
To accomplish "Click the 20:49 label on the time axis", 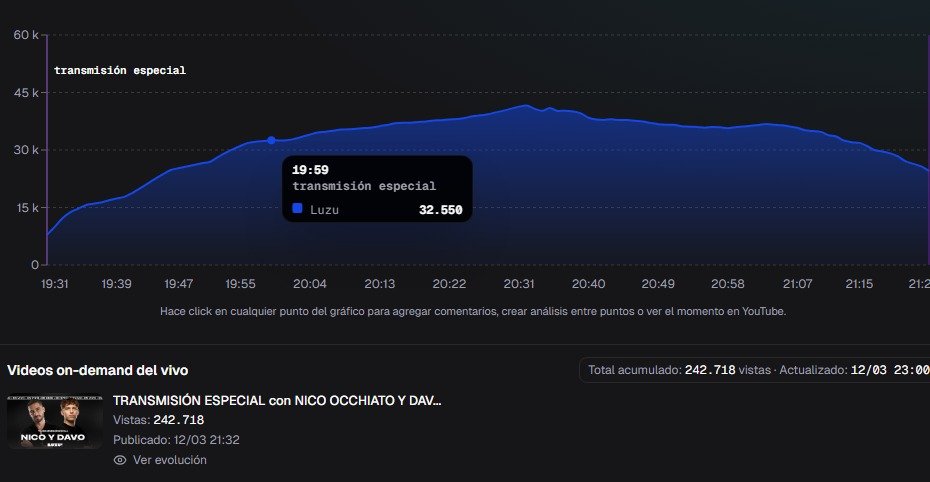I will 658,284.
